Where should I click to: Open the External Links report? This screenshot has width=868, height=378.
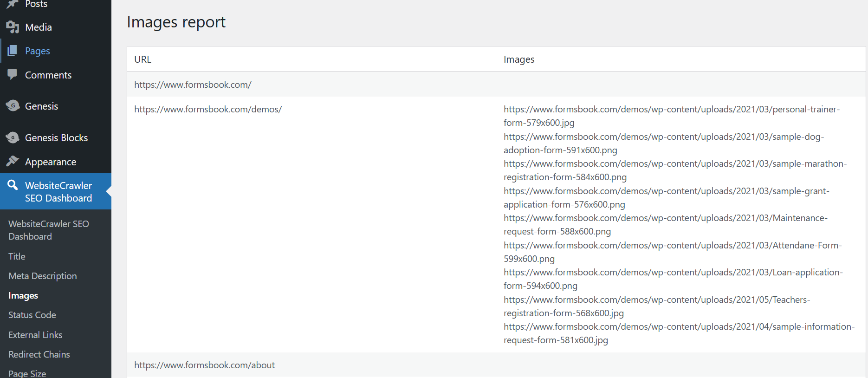[x=35, y=335]
